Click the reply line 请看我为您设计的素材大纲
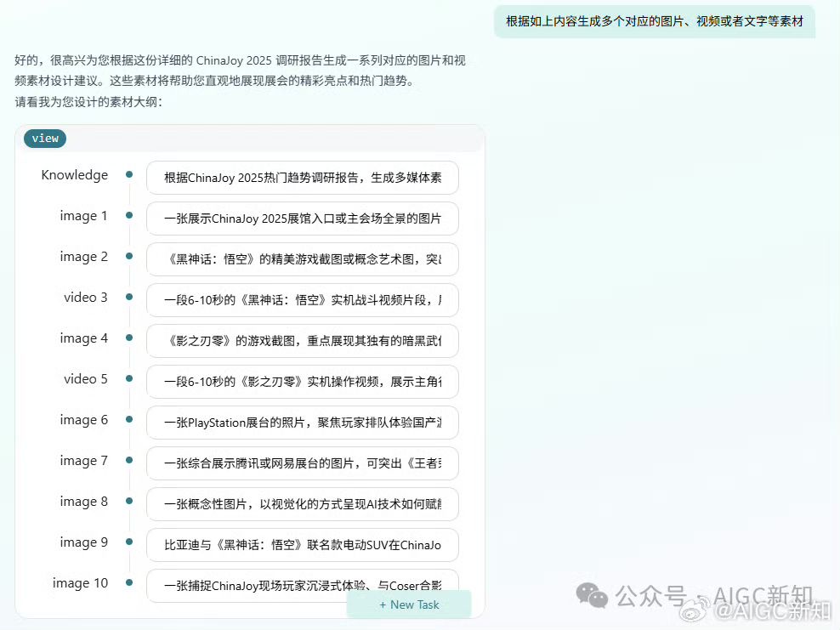 click(88, 102)
